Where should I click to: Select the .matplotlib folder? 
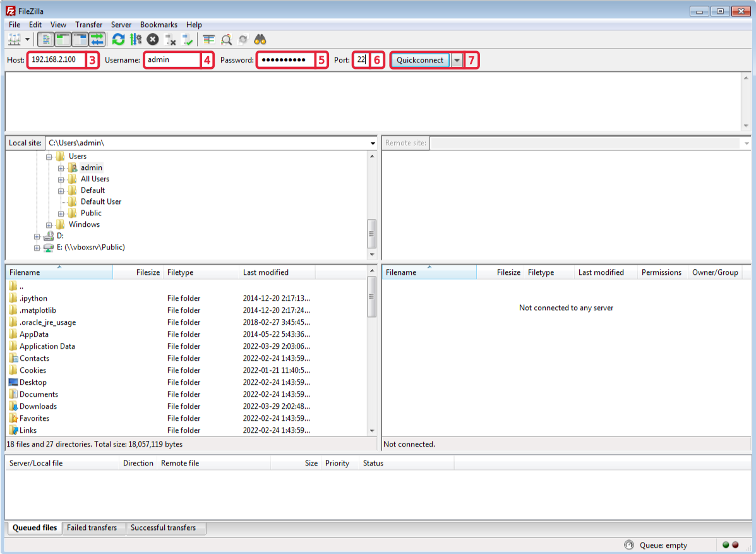click(x=38, y=311)
